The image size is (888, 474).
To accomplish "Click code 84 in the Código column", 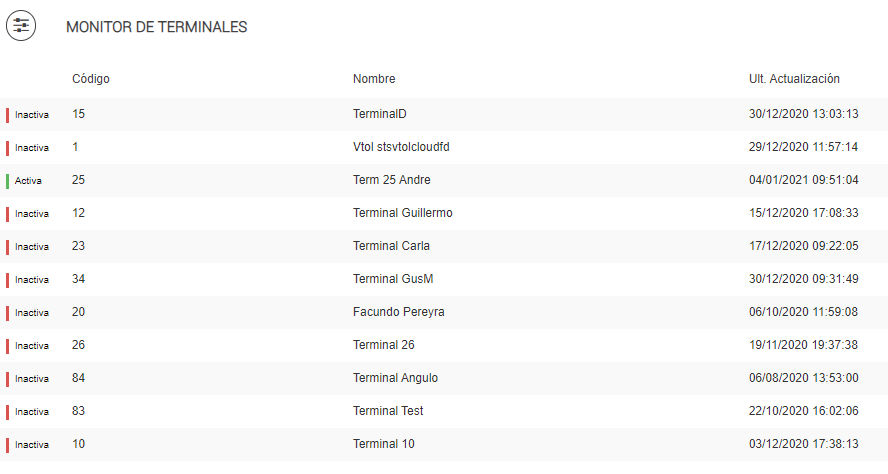I will click(79, 379).
